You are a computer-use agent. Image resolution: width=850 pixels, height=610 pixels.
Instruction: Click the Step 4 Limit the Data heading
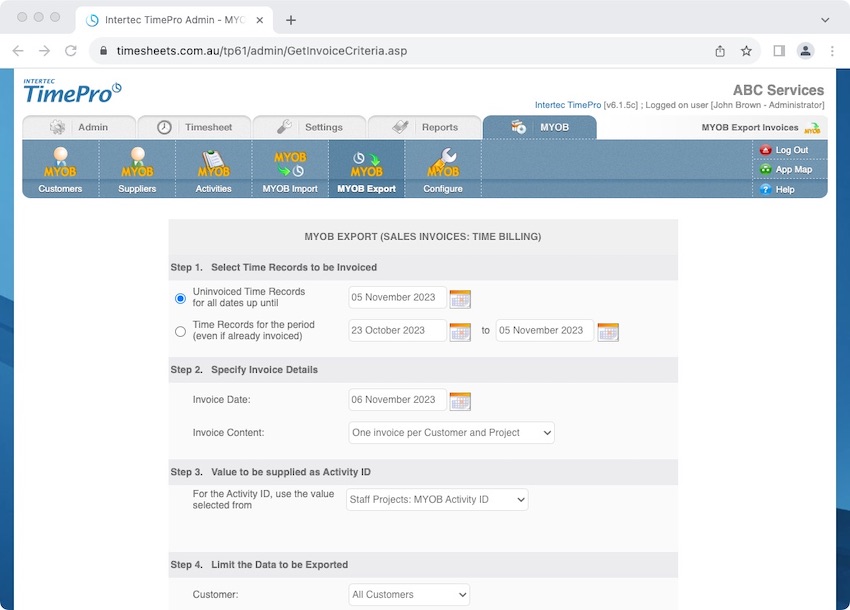click(259, 564)
